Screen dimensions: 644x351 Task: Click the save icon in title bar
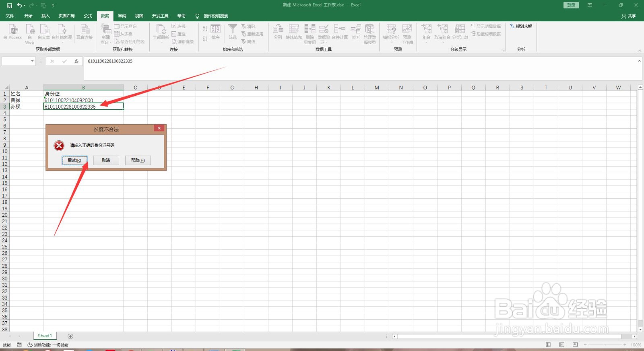pyautogui.click(x=10, y=5)
